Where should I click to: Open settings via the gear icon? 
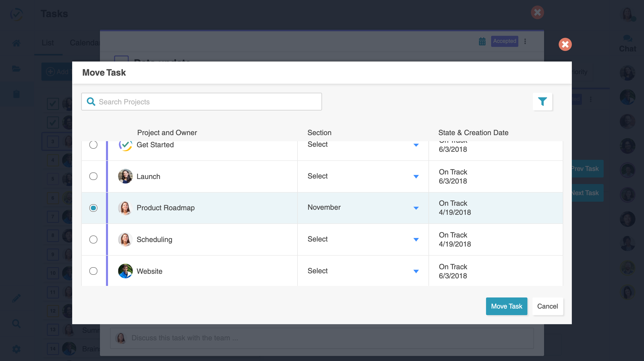click(x=16, y=349)
